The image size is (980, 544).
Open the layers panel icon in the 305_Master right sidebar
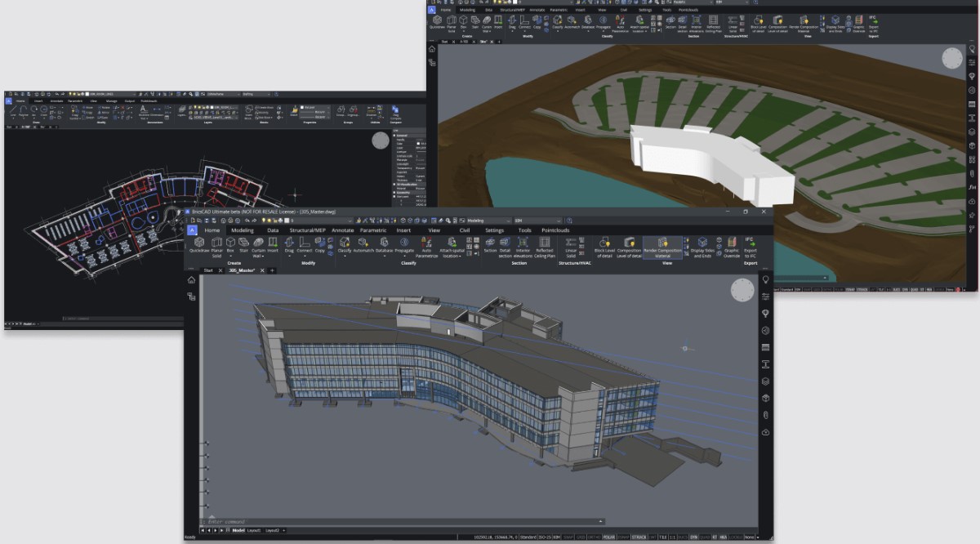(x=766, y=381)
